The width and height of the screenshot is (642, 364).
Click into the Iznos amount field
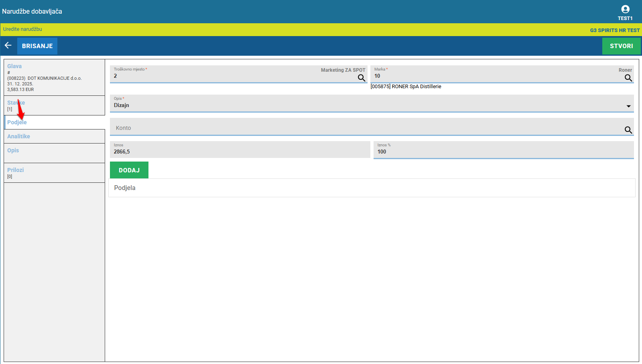click(240, 152)
